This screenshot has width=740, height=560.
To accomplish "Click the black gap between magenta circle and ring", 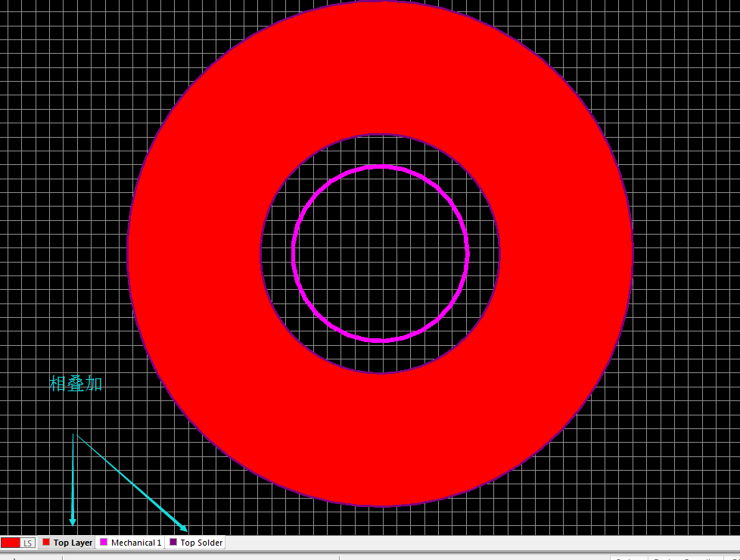I will [x=277, y=254].
